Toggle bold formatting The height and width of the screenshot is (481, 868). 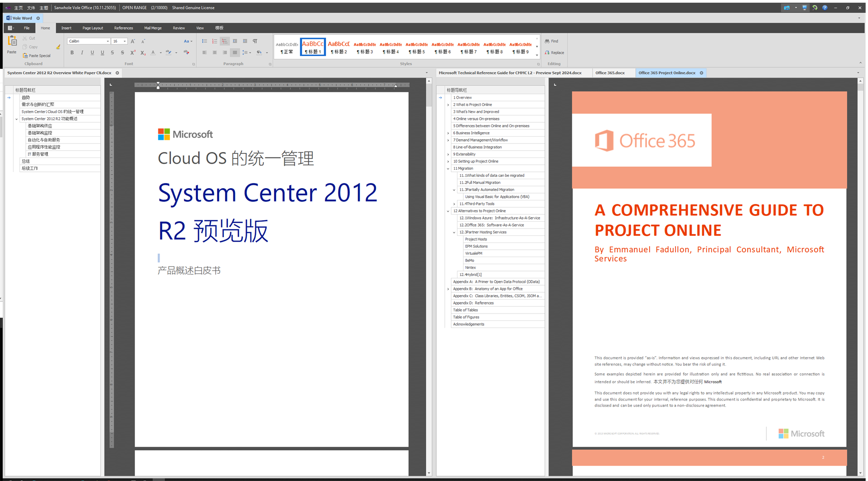pyautogui.click(x=72, y=53)
